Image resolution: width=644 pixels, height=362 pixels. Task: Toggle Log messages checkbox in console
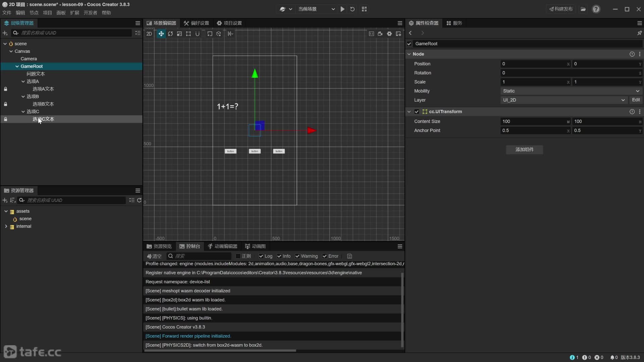tap(261, 256)
